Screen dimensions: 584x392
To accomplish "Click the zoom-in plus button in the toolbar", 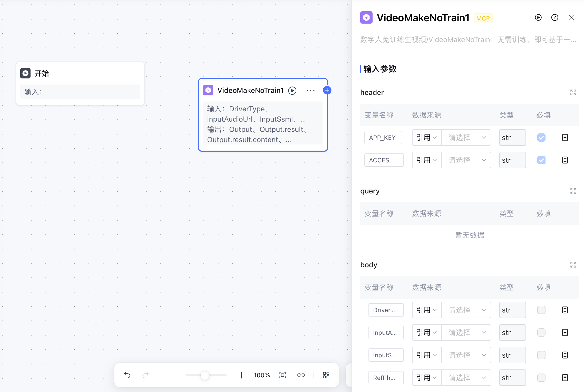I will [x=241, y=375].
